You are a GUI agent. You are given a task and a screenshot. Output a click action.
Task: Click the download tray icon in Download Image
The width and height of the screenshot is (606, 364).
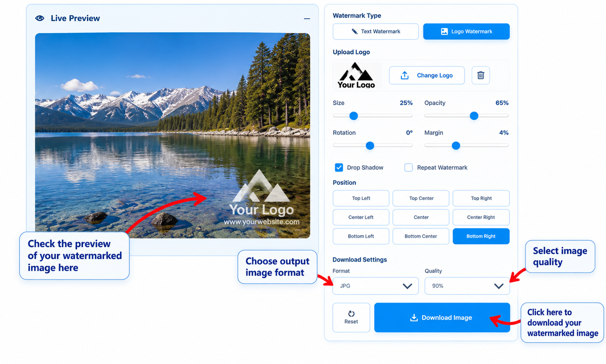tap(414, 317)
